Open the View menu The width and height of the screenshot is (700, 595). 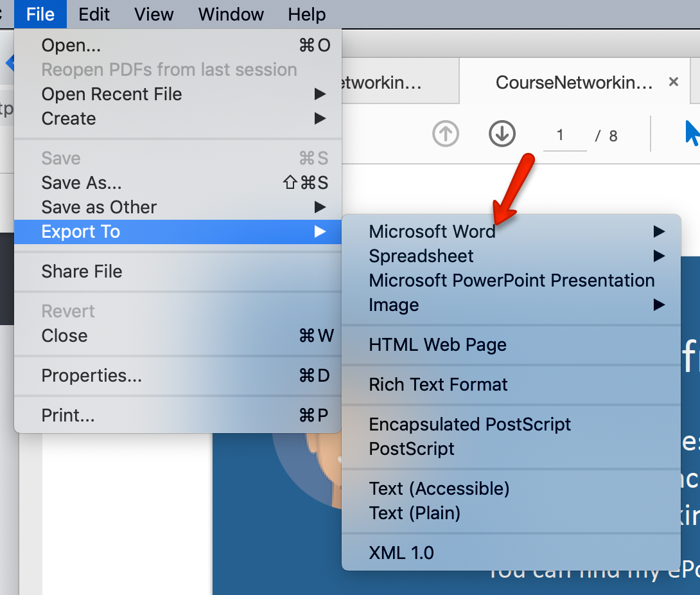[154, 14]
